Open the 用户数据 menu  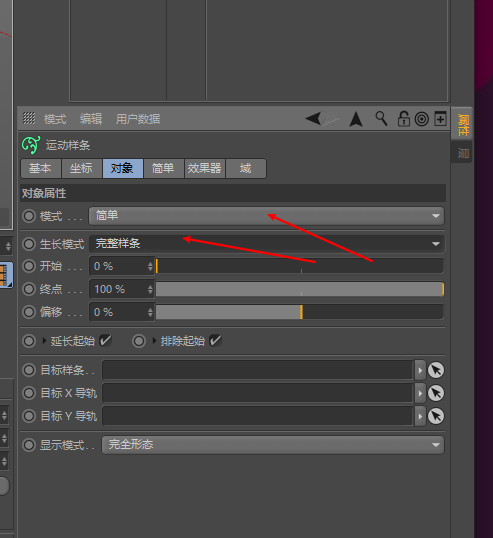click(138, 119)
